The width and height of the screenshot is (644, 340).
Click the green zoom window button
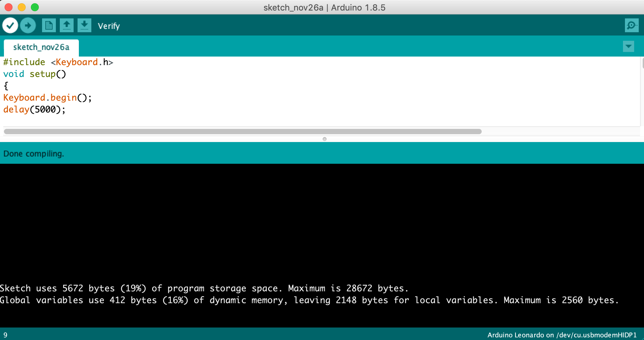35,7
